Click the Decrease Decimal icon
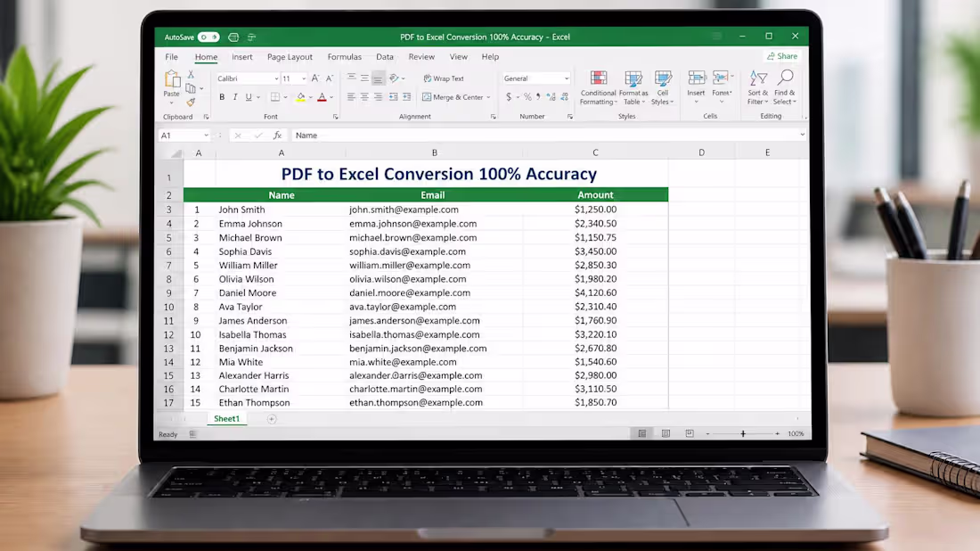Image resolution: width=980 pixels, height=551 pixels. tap(564, 97)
